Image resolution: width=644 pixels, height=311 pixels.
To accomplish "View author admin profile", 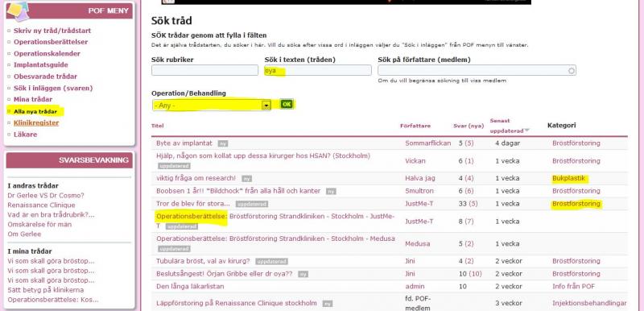I will coord(415,286).
